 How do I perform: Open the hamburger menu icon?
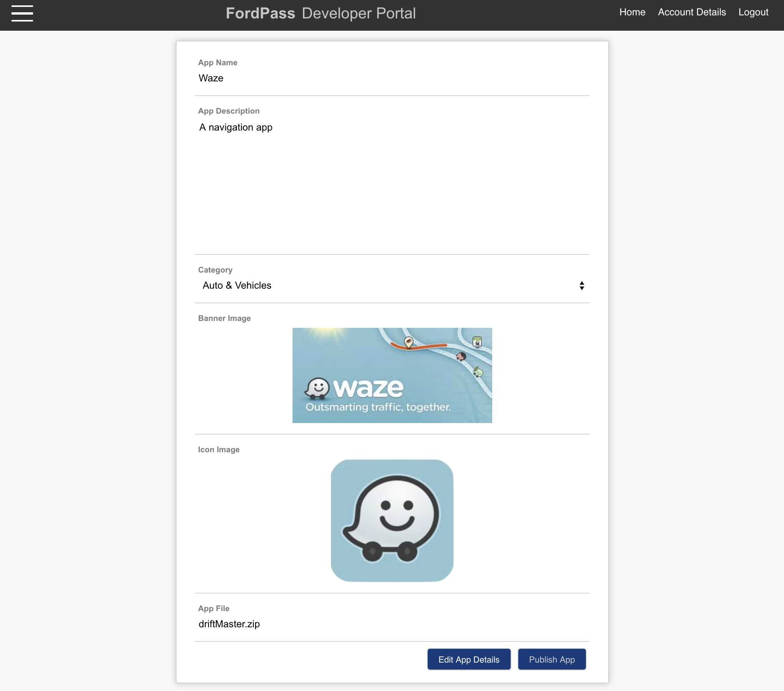click(x=22, y=13)
